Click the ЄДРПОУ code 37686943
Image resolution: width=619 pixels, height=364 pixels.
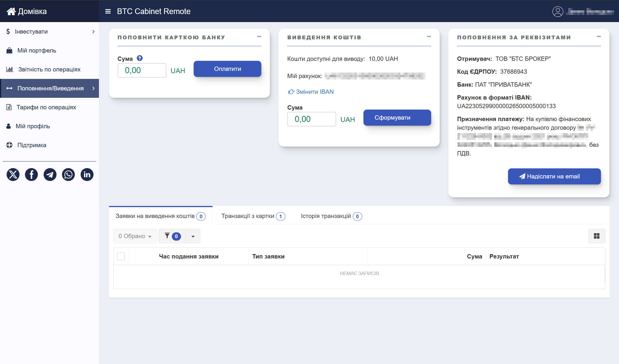[x=514, y=72]
